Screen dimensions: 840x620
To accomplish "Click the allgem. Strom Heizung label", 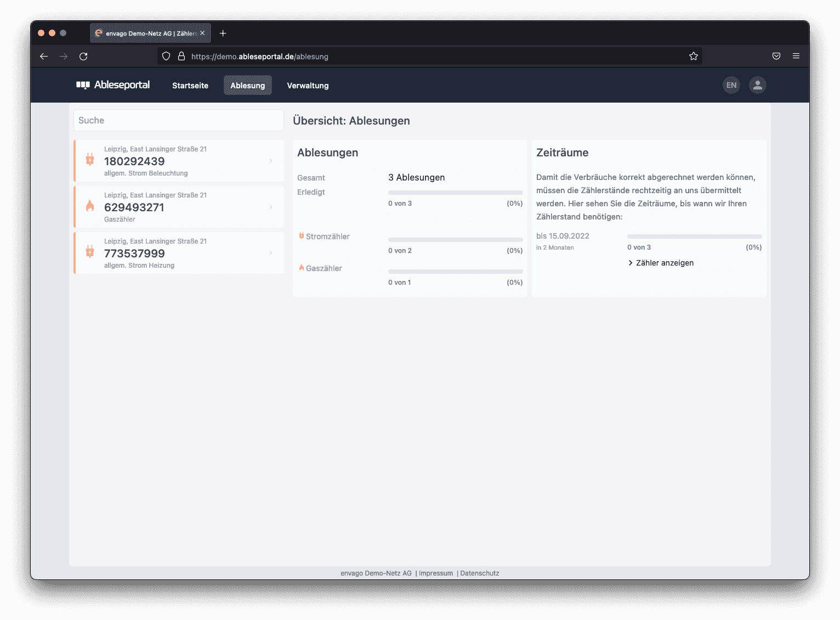I will (139, 266).
